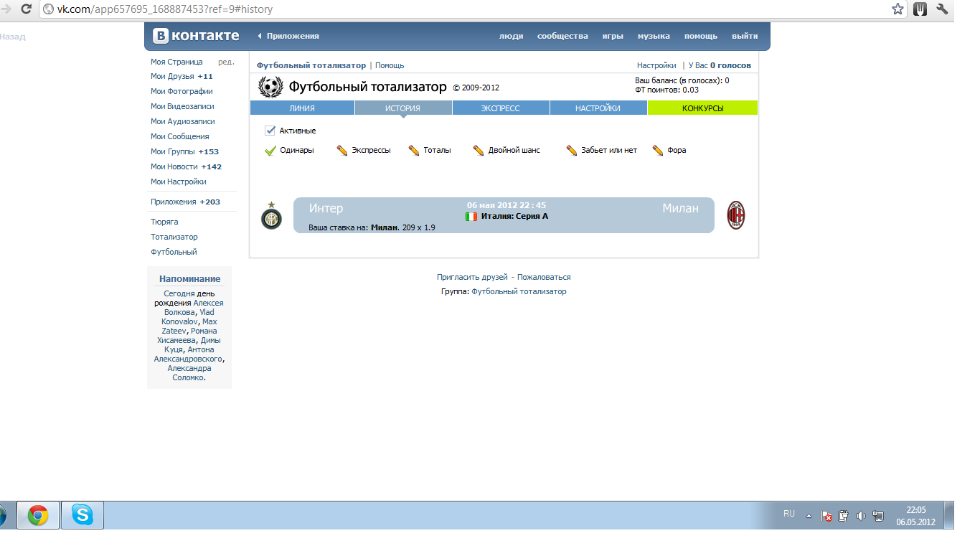Open the taskbar clock showing 22:05
The image size is (980, 551).
(916, 515)
